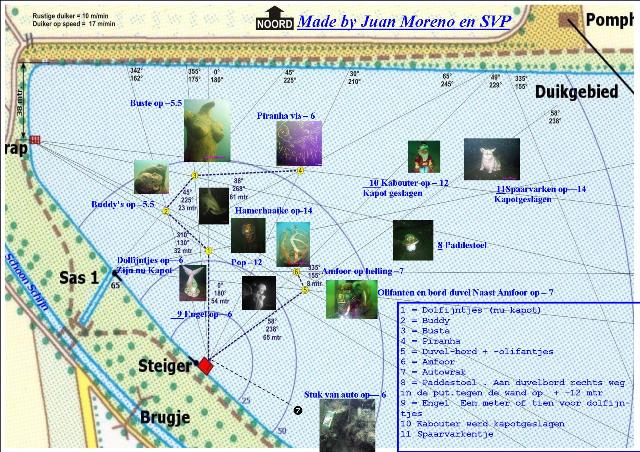Click the NOORD compass arrow icon
Image resolution: width=640 pixels, height=452 pixels.
pos(272,19)
